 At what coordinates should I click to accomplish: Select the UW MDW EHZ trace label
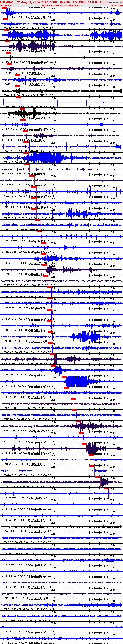[29, 330]
